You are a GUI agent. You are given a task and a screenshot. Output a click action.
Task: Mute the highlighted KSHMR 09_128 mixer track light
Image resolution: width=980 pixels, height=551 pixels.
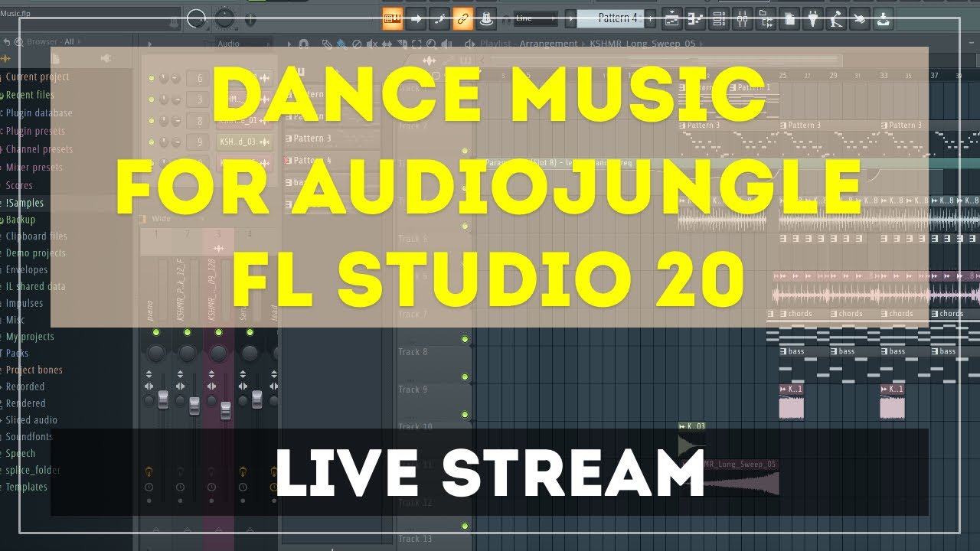(219, 332)
